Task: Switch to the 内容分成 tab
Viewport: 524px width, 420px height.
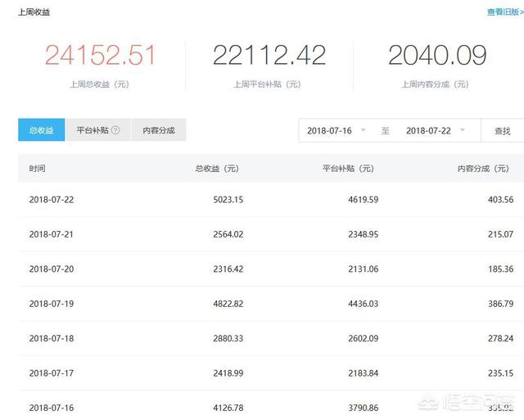Action: tap(159, 129)
